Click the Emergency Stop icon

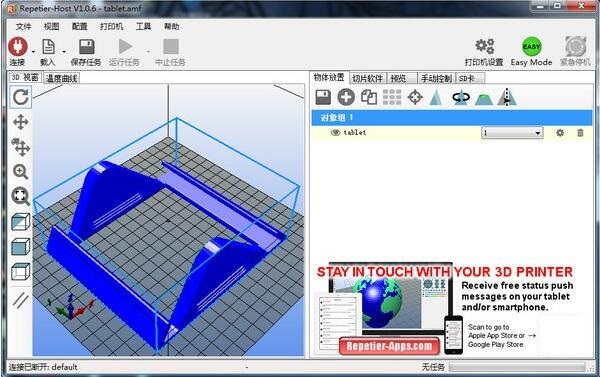coord(576,46)
